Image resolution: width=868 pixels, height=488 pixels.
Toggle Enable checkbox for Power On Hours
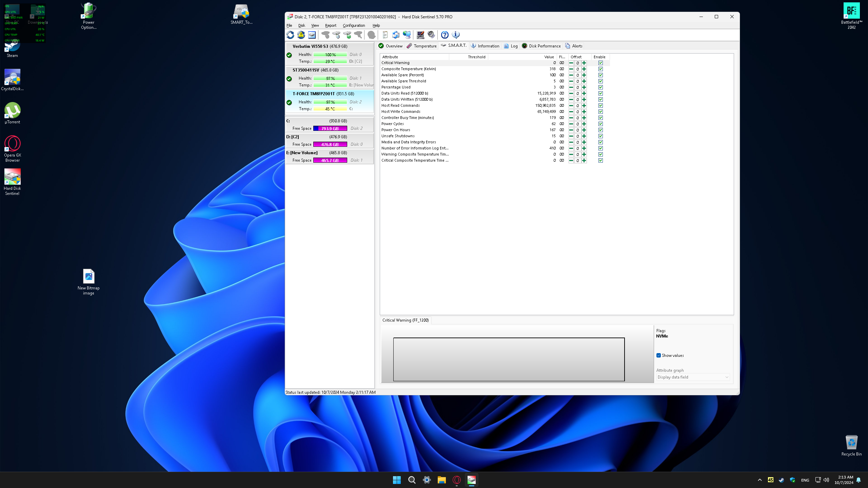(600, 130)
